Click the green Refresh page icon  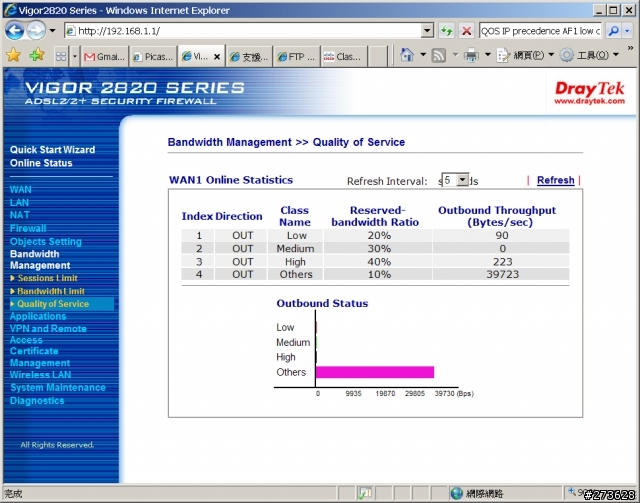[447, 31]
